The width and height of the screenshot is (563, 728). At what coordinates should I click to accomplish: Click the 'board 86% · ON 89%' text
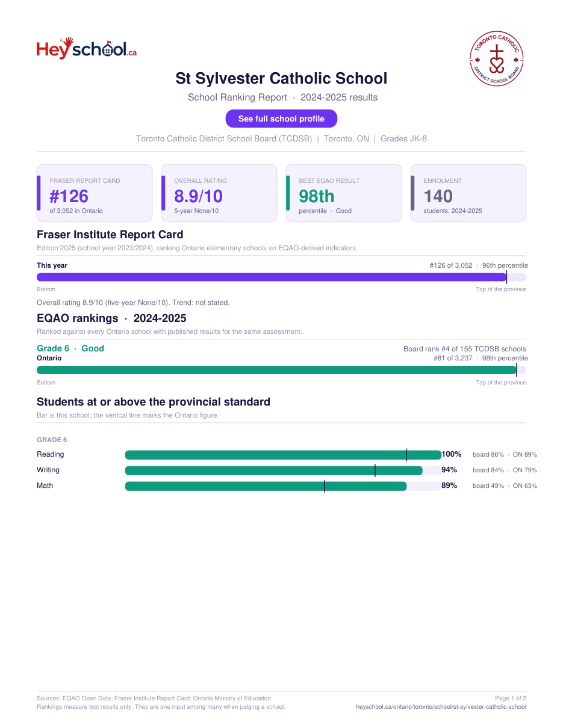(505, 455)
